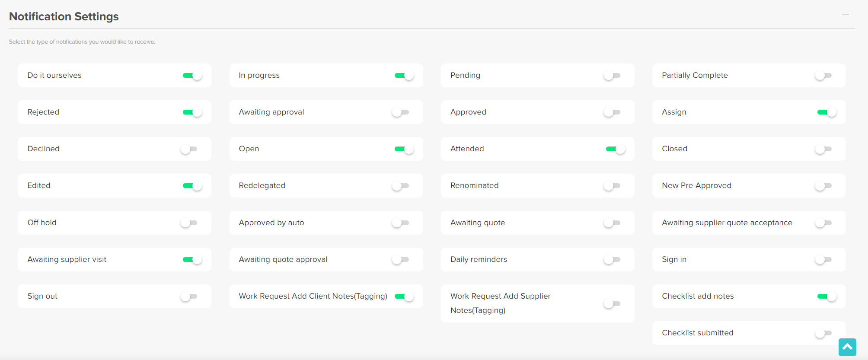This screenshot has width=868, height=360.
Task: Enable the Declined notification toggle
Action: point(189,149)
